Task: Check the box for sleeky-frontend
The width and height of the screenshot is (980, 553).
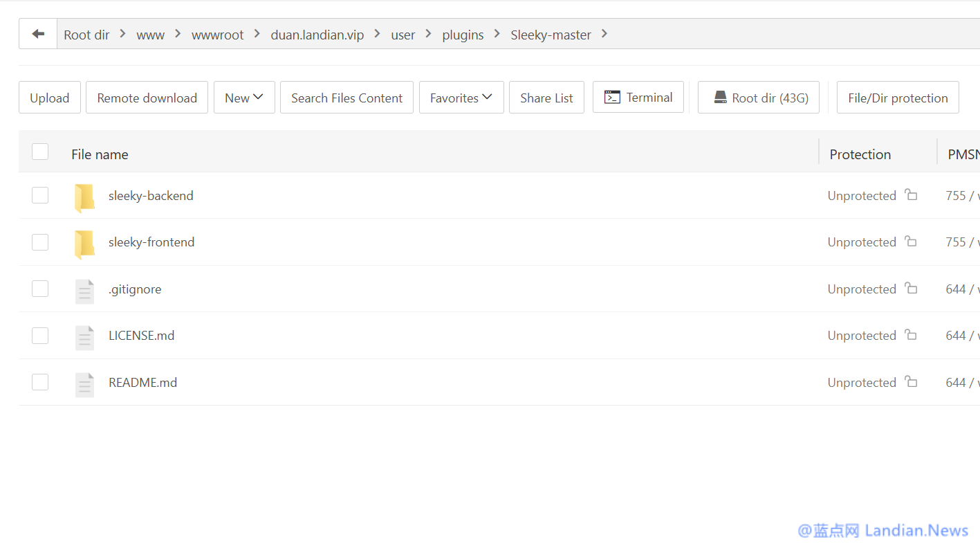Action: pos(40,242)
